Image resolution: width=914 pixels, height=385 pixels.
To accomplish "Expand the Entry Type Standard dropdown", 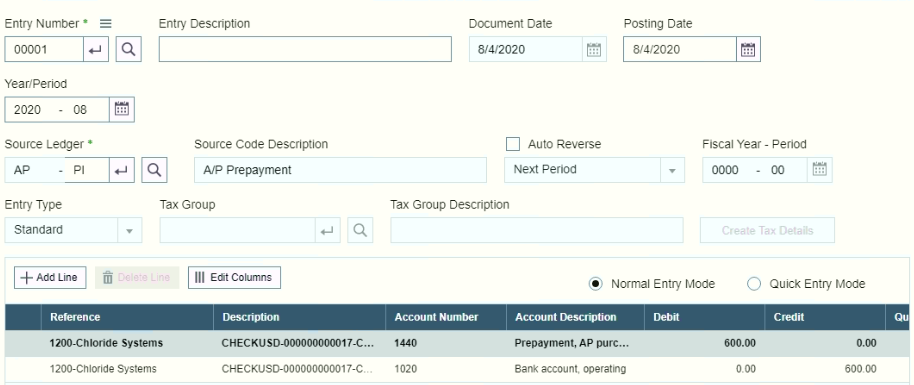I will pyautogui.click(x=129, y=230).
